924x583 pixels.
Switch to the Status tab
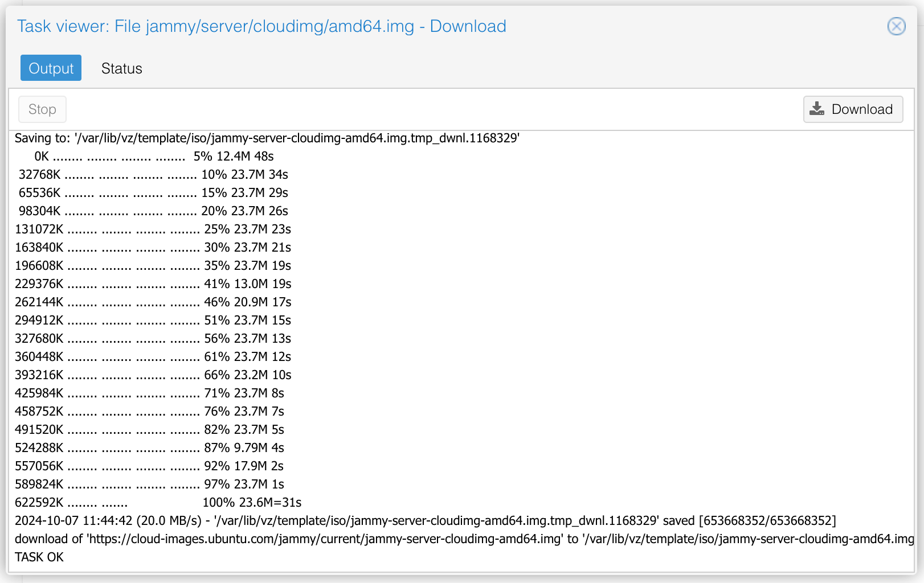coord(121,68)
